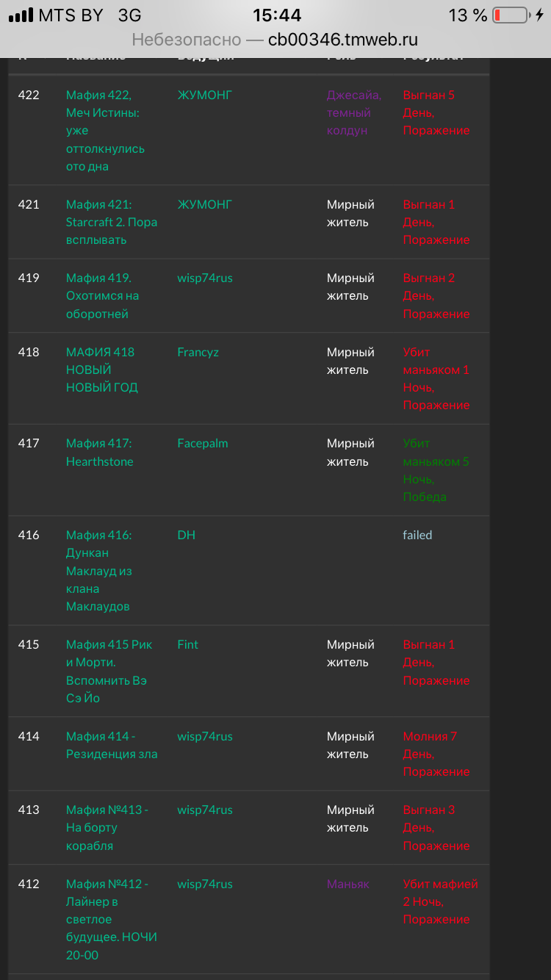The height and width of the screenshot is (980, 551).
Task: Open Мафия №413 - На борту корабля
Action: 107,828
